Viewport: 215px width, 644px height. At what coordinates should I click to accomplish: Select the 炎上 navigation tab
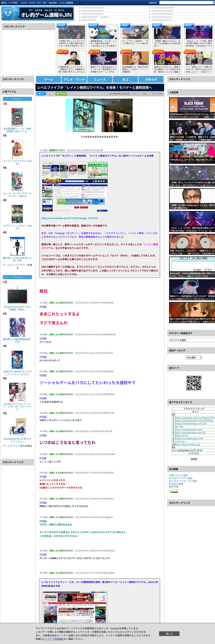point(125,79)
